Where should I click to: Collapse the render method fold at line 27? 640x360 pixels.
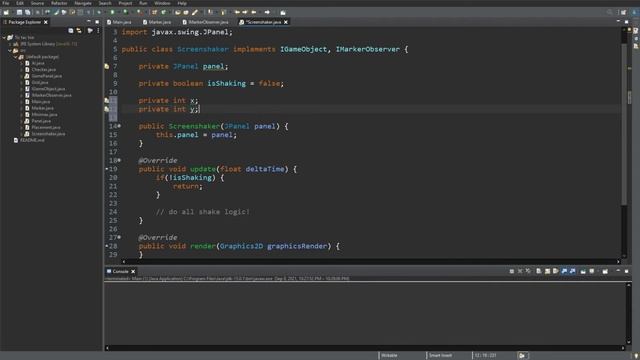(x=119, y=237)
